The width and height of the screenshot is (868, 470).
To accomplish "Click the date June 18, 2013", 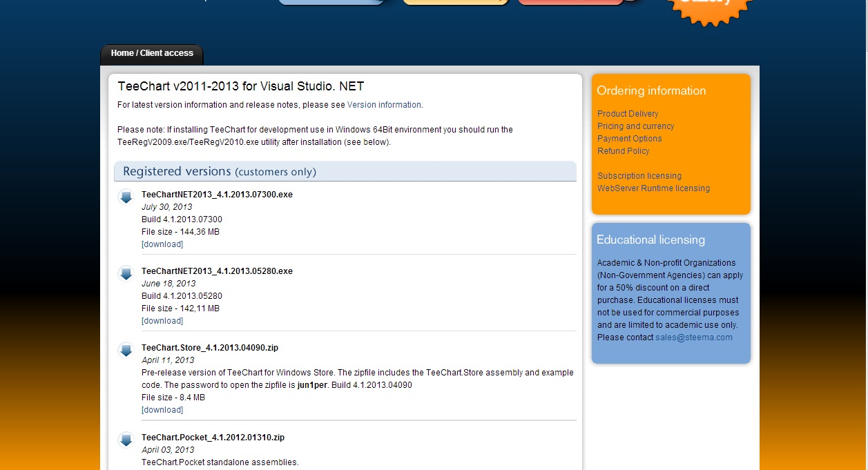I will (168, 284).
